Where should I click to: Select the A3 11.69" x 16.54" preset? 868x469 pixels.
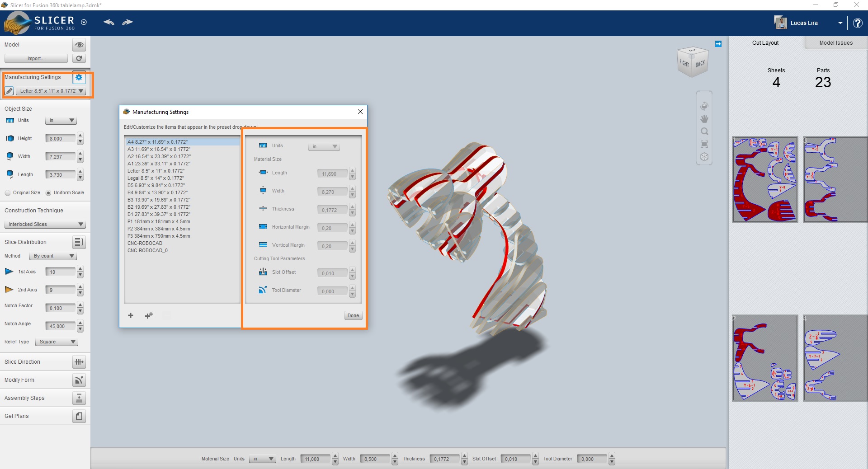pos(182,149)
